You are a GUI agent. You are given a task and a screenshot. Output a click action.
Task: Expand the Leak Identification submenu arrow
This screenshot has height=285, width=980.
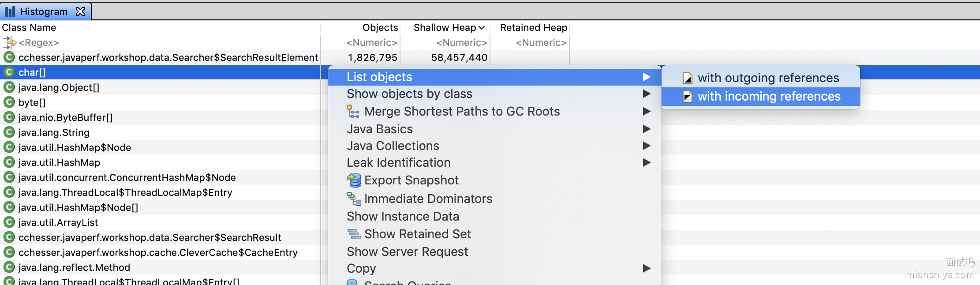pyautogui.click(x=647, y=162)
